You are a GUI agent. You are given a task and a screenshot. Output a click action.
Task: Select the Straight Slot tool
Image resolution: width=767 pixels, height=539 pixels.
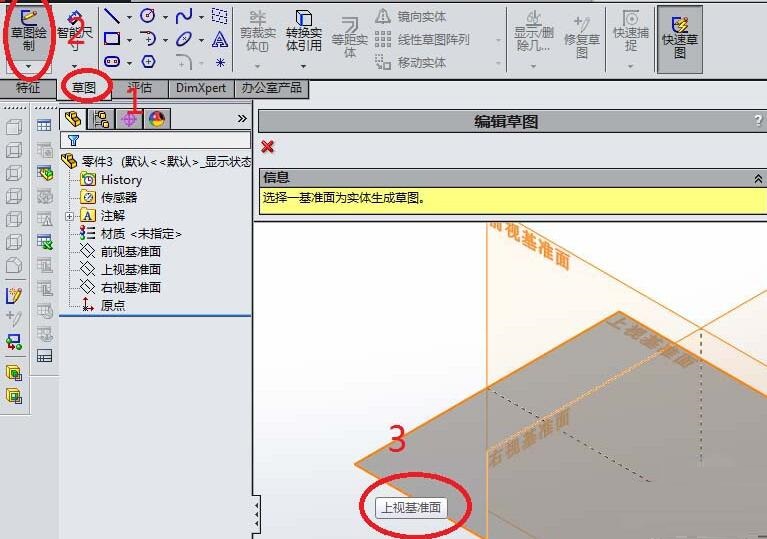(x=113, y=62)
